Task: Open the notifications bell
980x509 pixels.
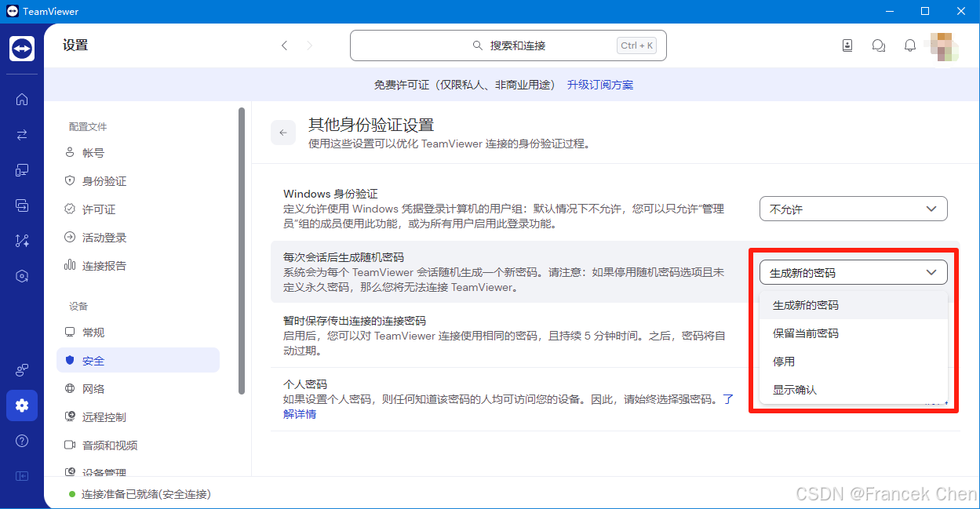Action: [910, 45]
